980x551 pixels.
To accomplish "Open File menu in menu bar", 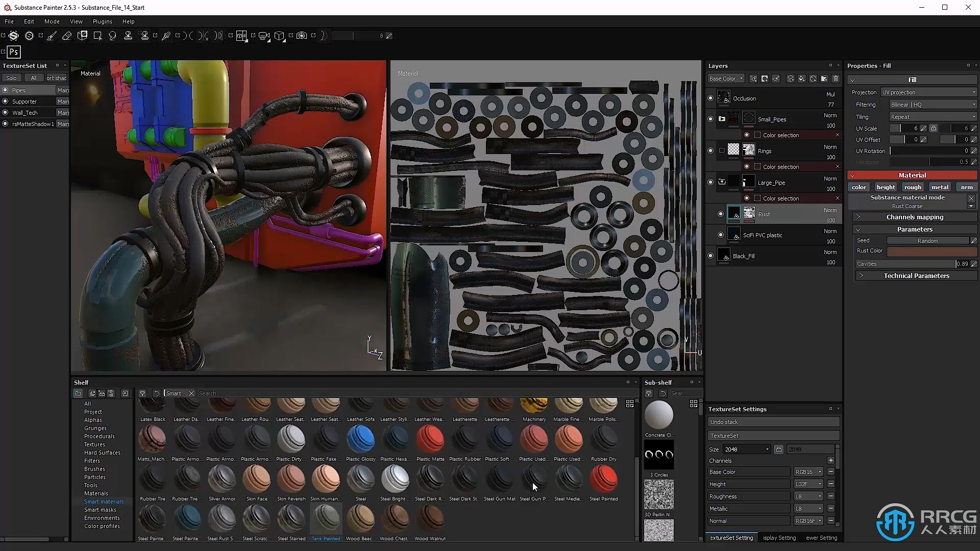I will (9, 21).
